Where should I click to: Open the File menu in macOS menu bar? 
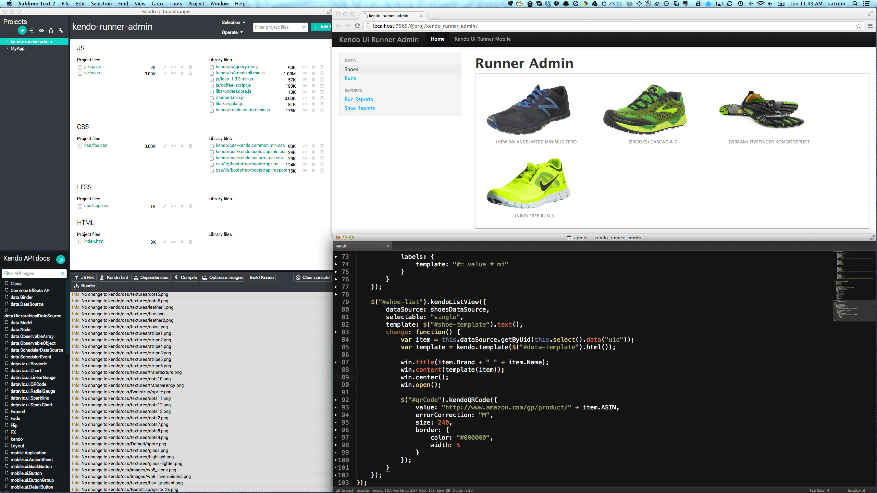tap(65, 3)
